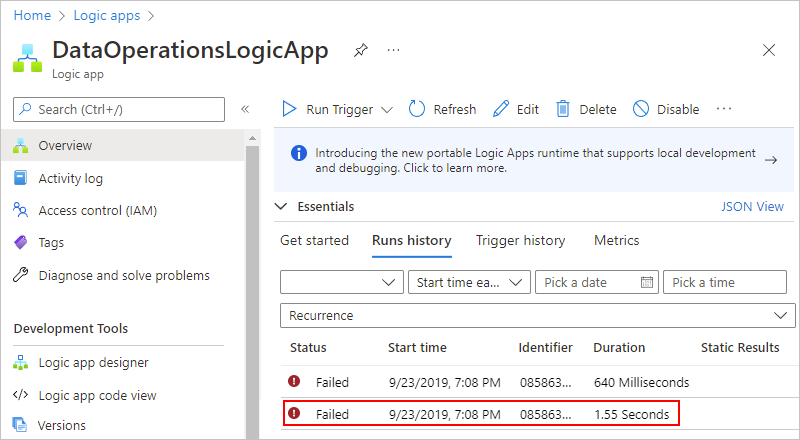Open the more options ellipsis beside the title
This screenshot has height=440, width=800.
click(393, 50)
